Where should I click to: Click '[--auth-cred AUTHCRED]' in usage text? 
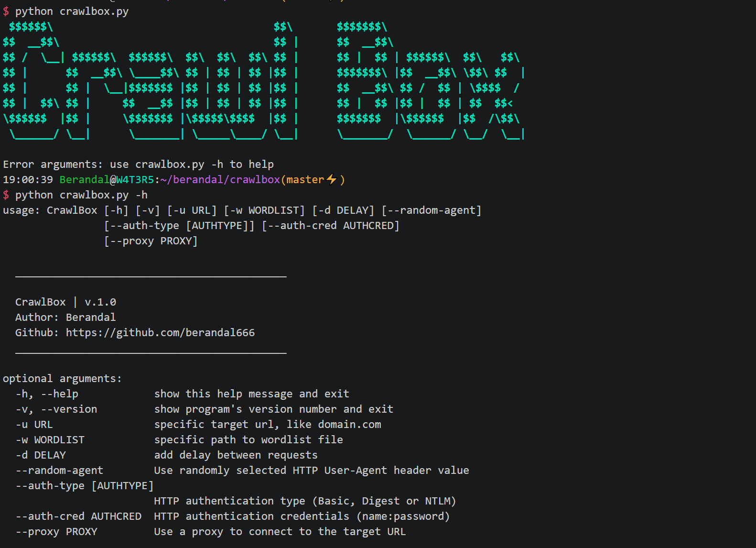(x=331, y=226)
